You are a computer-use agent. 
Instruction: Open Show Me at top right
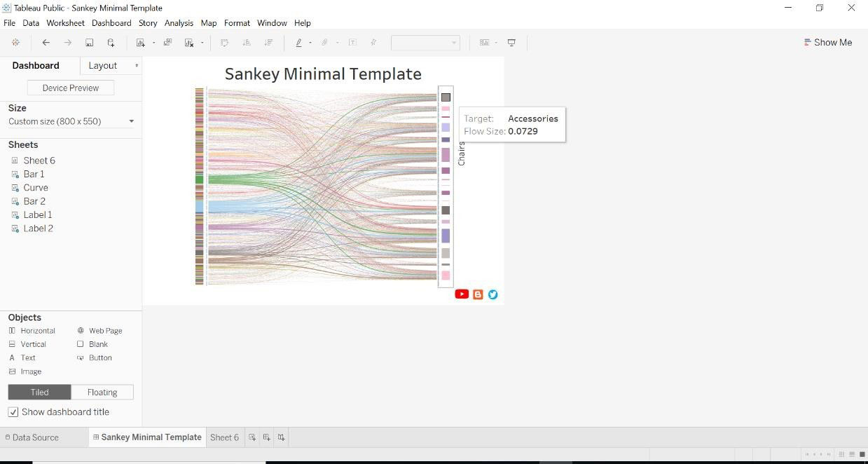click(x=828, y=42)
